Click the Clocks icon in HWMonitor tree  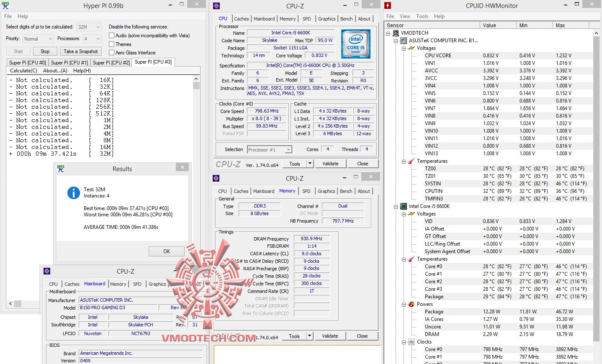pyautogui.click(x=412, y=342)
